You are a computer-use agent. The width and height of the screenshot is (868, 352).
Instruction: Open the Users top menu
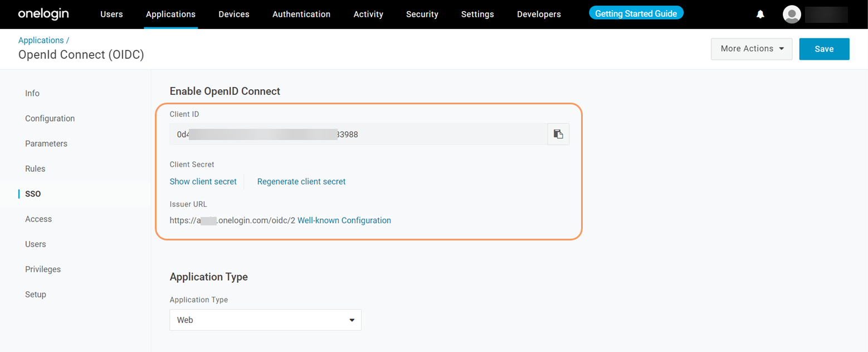pos(111,15)
